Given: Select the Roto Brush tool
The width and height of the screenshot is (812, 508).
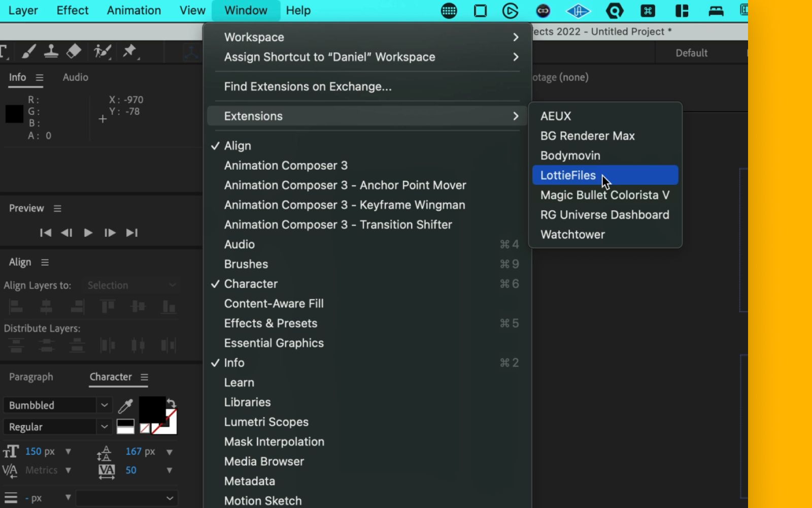Looking at the screenshot, I should (x=103, y=51).
